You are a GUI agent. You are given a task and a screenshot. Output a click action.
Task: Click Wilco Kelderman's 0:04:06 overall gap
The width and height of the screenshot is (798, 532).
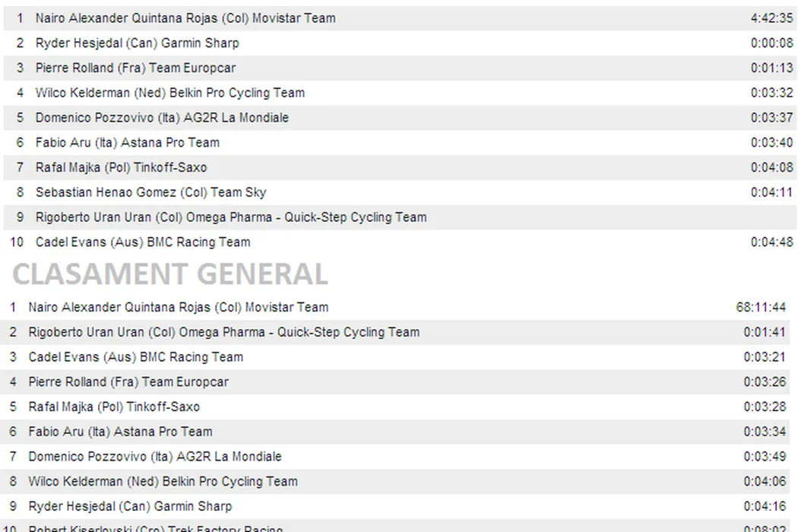tap(765, 482)
